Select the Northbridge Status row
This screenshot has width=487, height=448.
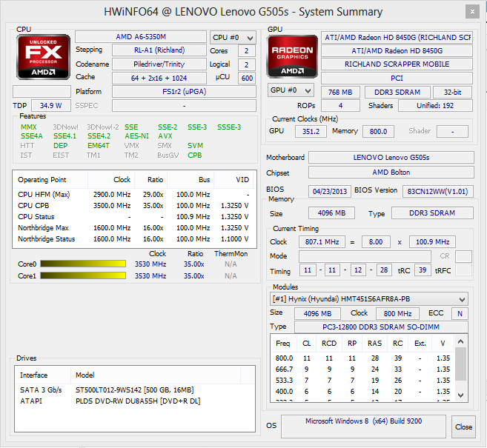click(x=134, y=239)
